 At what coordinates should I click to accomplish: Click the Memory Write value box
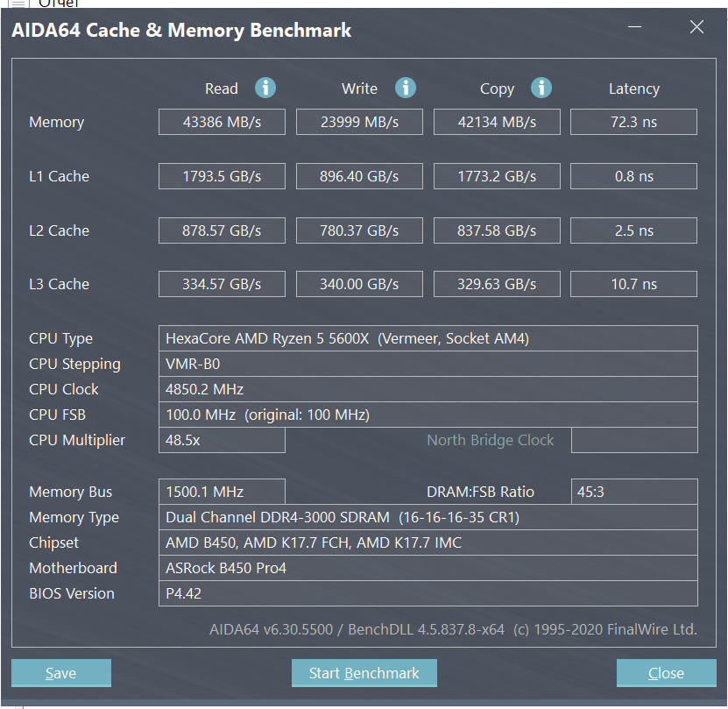pos(359,122)
